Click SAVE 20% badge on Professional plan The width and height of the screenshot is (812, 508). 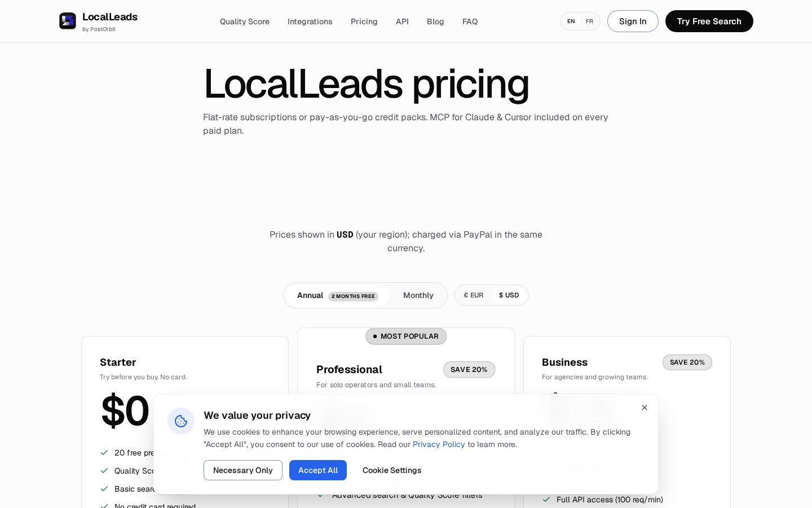[469, 370]
